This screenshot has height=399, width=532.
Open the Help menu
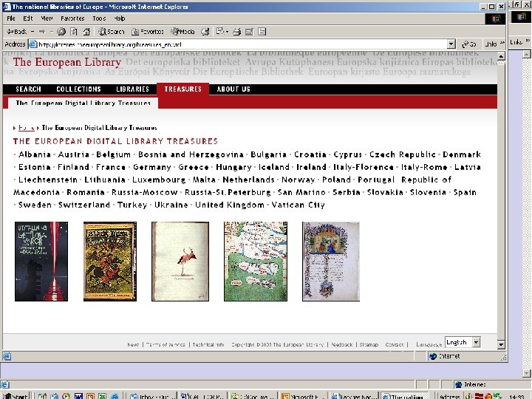click(120, 18)
